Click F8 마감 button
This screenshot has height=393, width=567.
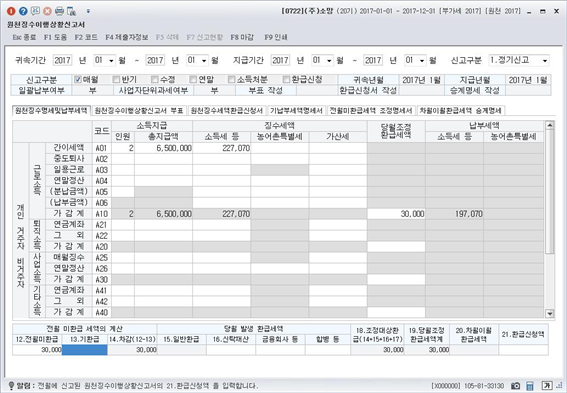click(242, 37)
